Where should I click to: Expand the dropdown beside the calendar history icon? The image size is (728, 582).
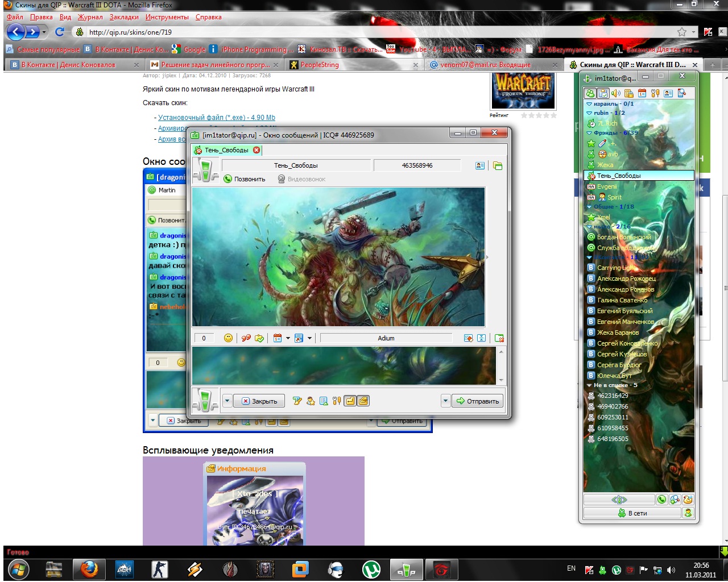[288, 338]
